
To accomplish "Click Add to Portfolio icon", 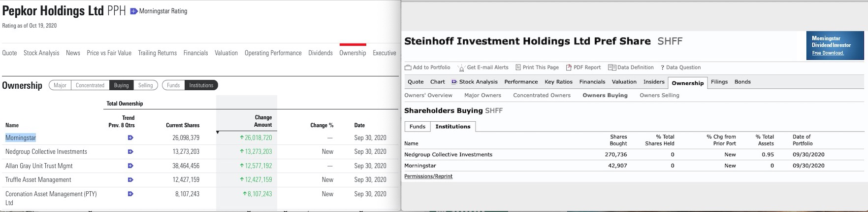I will (408, 68).
